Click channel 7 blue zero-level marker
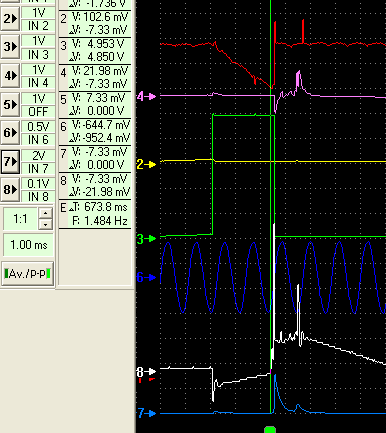The width and height of the screenshot is (386, 433). (147, 413)
